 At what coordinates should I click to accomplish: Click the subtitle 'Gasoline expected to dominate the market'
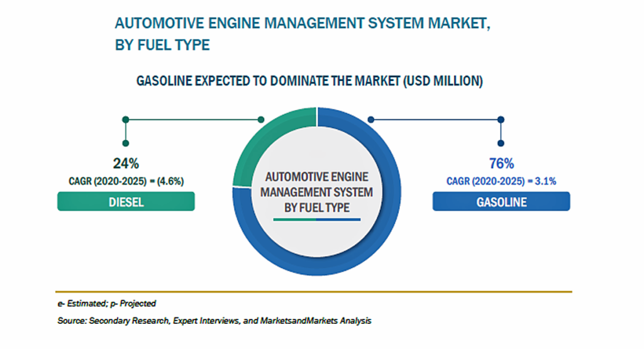[309, 81]
